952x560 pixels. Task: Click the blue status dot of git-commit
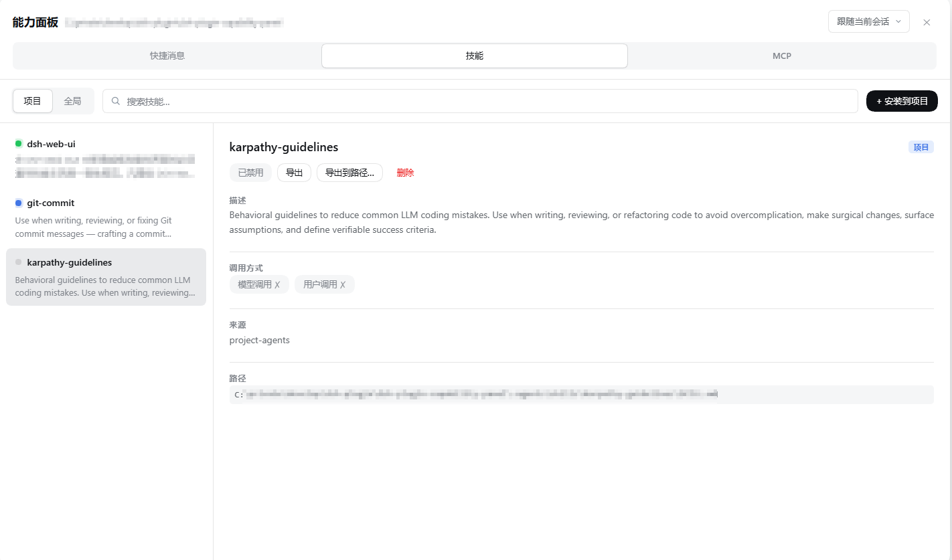coord(19,203)
